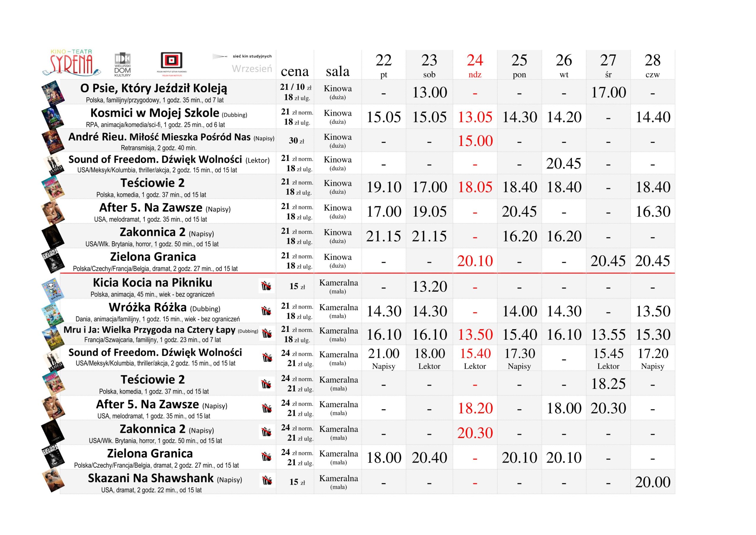The image size is (756, 535).
Task: Click the no-popcorn icon in Mru i Ja row
Action: tap(267, 334)
